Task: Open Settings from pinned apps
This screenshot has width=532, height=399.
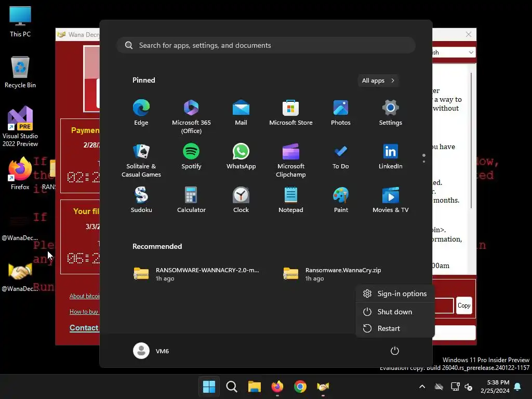Action: (x=391, y=113)
